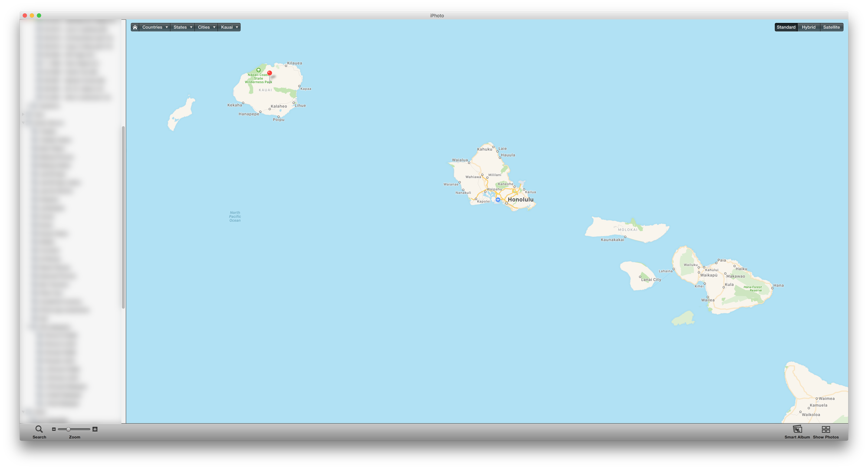Switch map to Hybrid view
868x469 pixels.
pyautogui.click(x=809, y=27)
